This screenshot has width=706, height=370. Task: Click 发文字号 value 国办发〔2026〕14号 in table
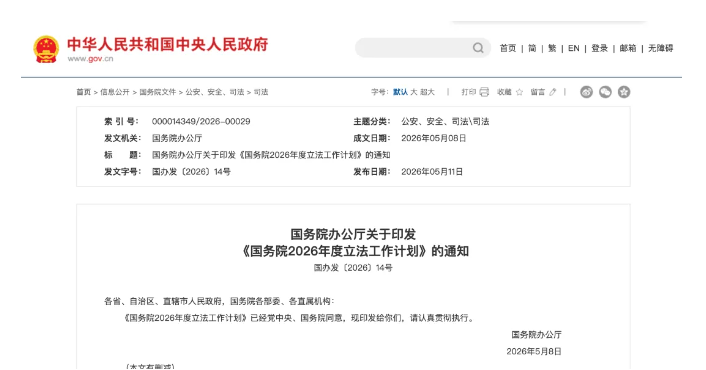pyautogui.click(x=191, y=171)
